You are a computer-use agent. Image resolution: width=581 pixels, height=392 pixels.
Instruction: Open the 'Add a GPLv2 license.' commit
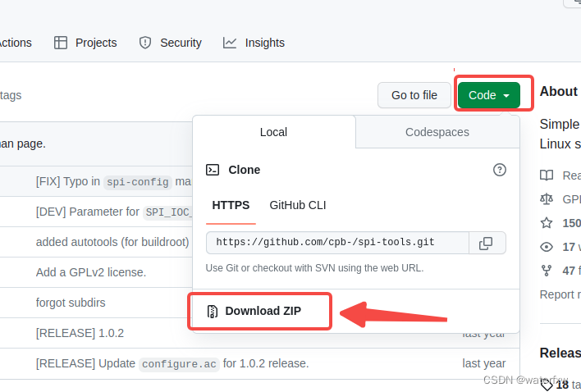[91, 272]
